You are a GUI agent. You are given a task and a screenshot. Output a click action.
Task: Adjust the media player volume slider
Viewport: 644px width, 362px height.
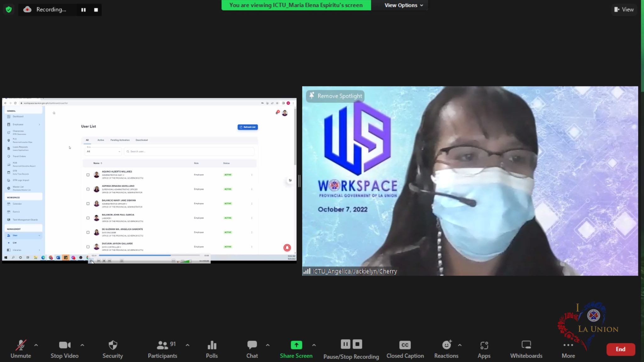coord(186,261)
